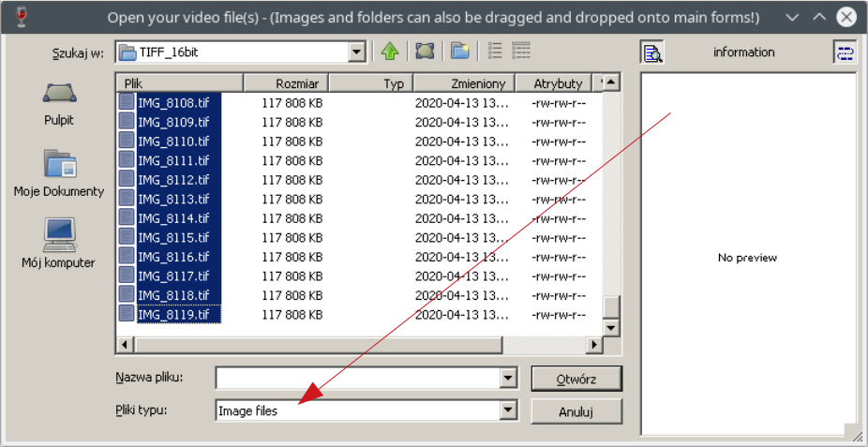Viewport: 868px width, 447px height.
Task: Click the vertical scrollbar thumb
Action: click(611, 307)
